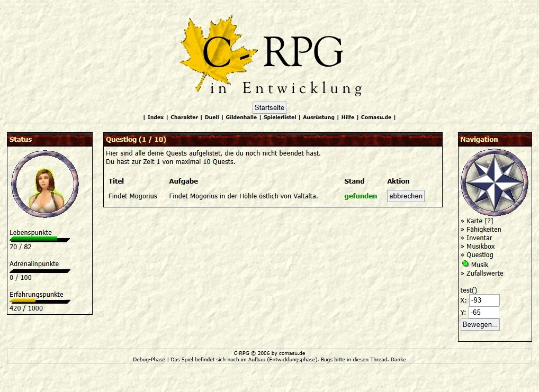Open the Charakter menu link
This screenshot has width=539, height=392.
(x=184, y=117)
